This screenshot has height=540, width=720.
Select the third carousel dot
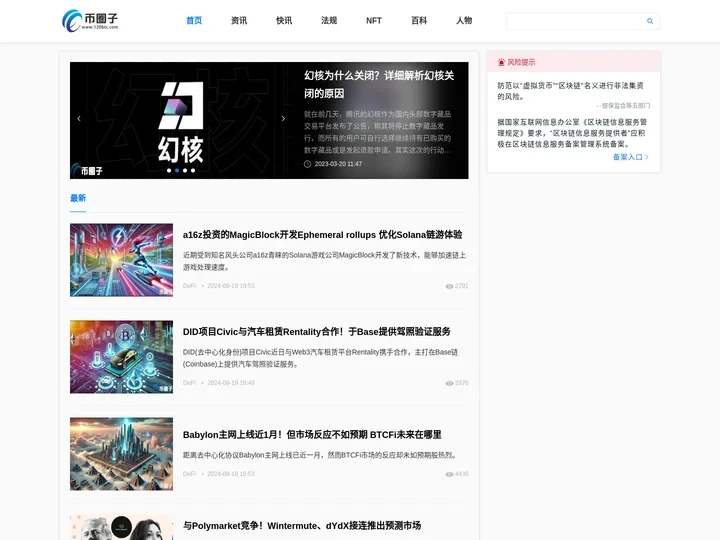tap(185, 170)
